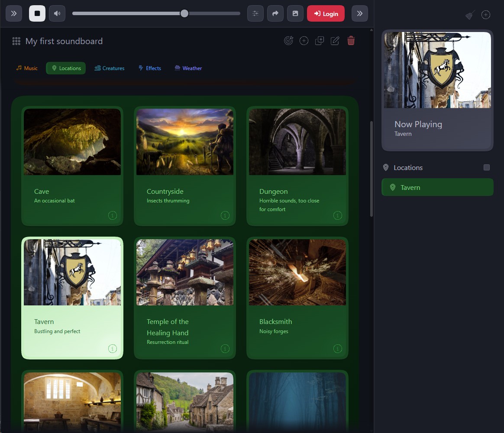Image resolution: width=504 pixels, height=433 pixels.
Task: Click 'Insects thrumming' description text
Action: (x=168, y=200)
